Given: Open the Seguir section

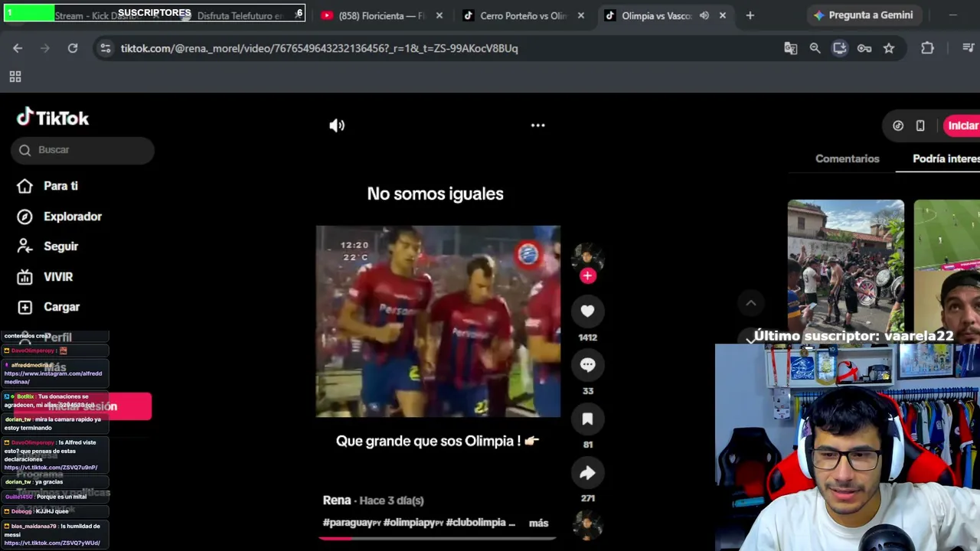Looking at the screenshot, I should point(47,246).
